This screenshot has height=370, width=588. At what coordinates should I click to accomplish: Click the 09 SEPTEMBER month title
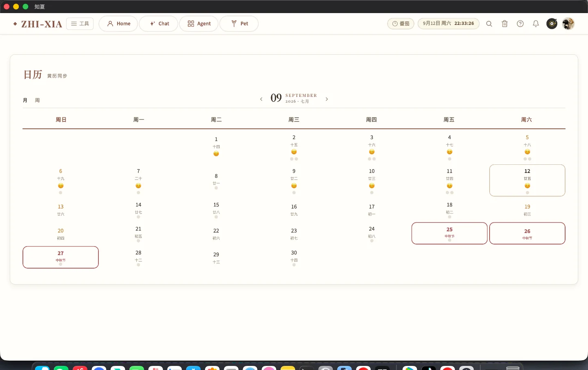click(294, 98)
